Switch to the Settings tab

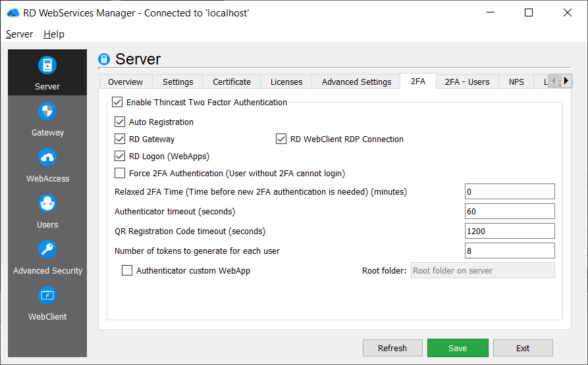click(x=178, y=82)
